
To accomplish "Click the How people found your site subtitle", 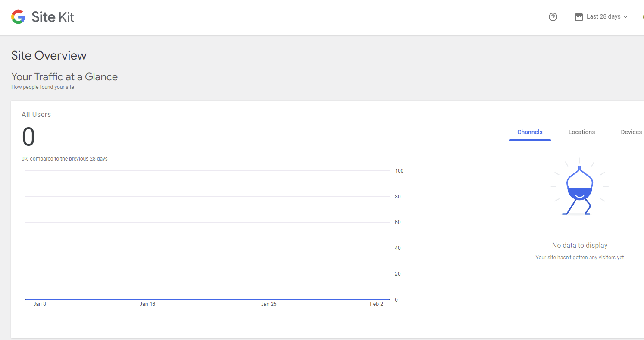I will click(43, 87).
